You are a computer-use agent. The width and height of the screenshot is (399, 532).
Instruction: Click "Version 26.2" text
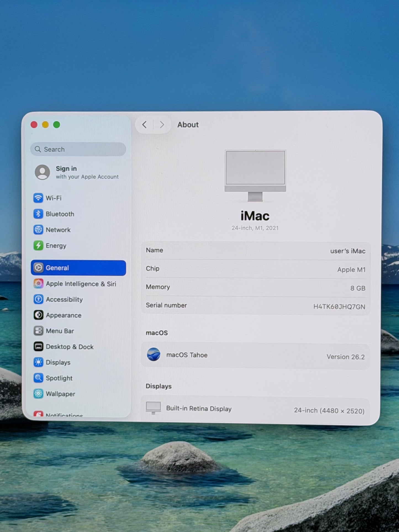pyautogui.click(x=346, y=357)
